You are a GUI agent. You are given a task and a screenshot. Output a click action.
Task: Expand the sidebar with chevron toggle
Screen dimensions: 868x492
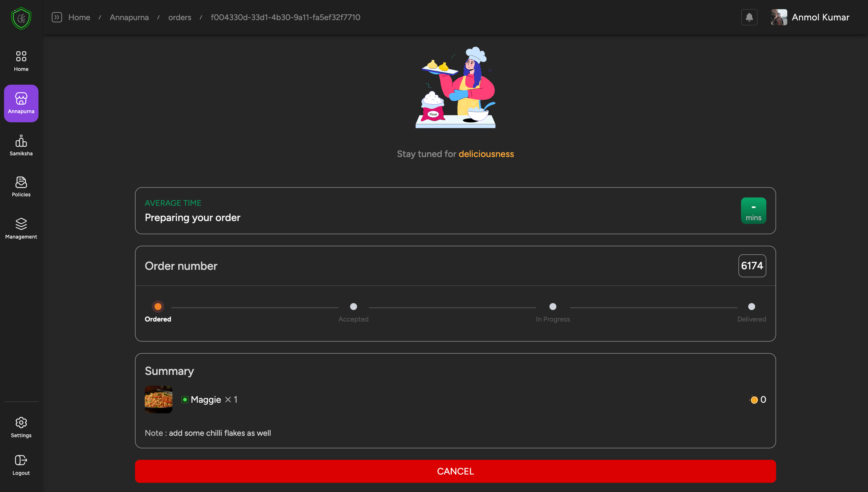point(57,17)
